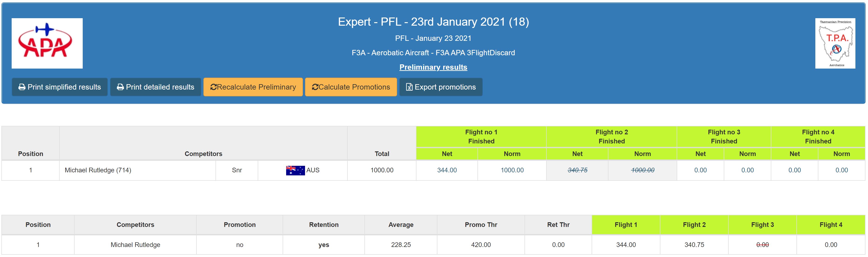Click refresh icon on Recalculate Preliminary
Viewport: 868px width, 257px height.
point(213,87)
